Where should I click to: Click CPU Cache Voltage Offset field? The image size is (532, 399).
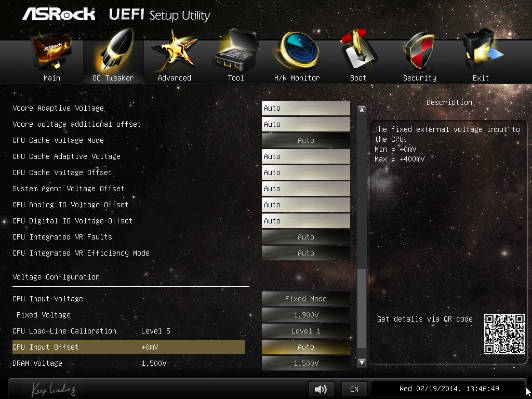pos(305,172)
